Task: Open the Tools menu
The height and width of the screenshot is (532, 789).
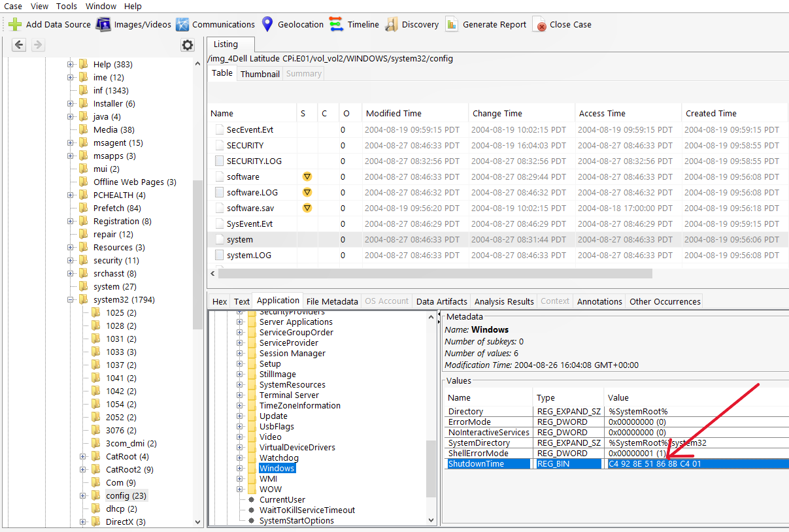Action: [x=66, y=6]
